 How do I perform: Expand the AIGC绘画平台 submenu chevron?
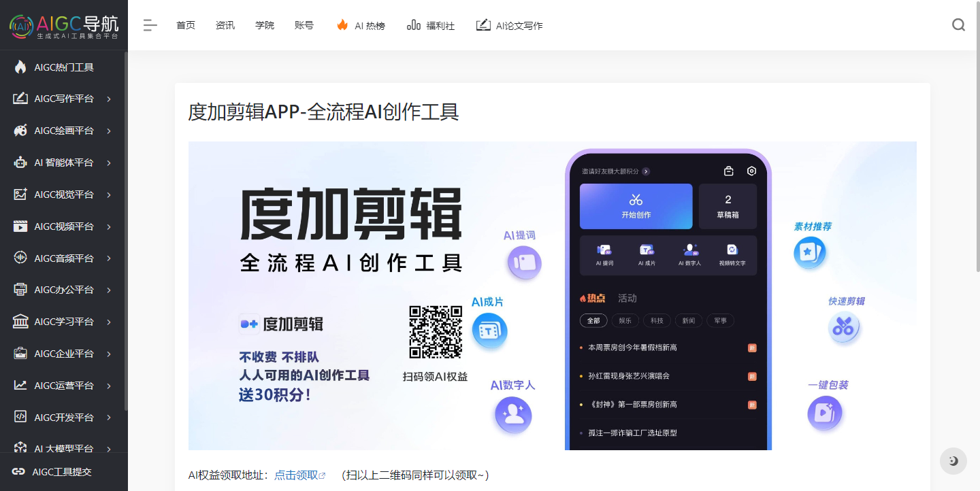(x=109, y=131)
